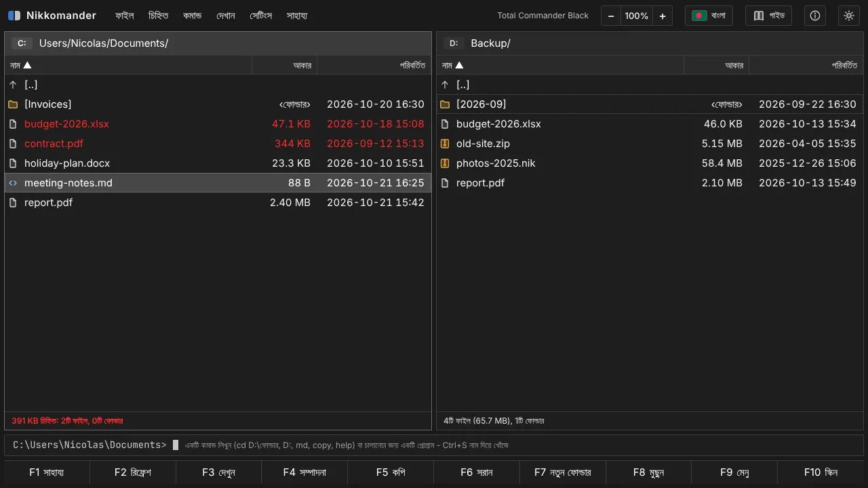This screenshot has width=868, height=488.
Task: Open the ফাইল menu
Action: 124,16
